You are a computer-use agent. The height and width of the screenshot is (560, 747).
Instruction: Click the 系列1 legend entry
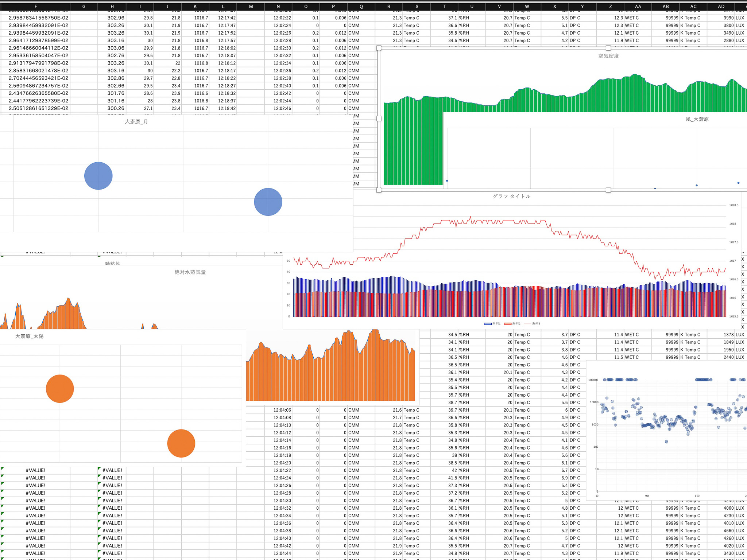pyautogui.click(x=492, y=323)
